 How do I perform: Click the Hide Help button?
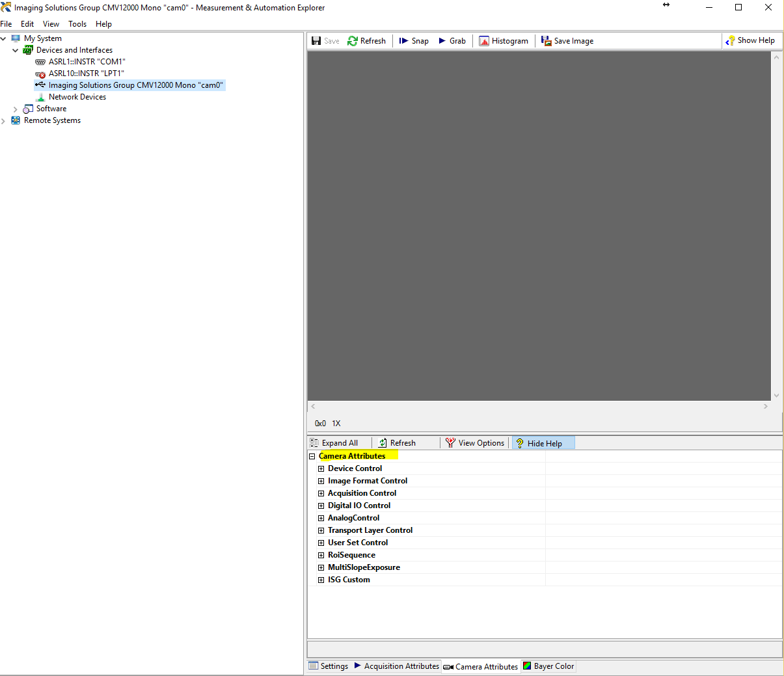point(544,443)
